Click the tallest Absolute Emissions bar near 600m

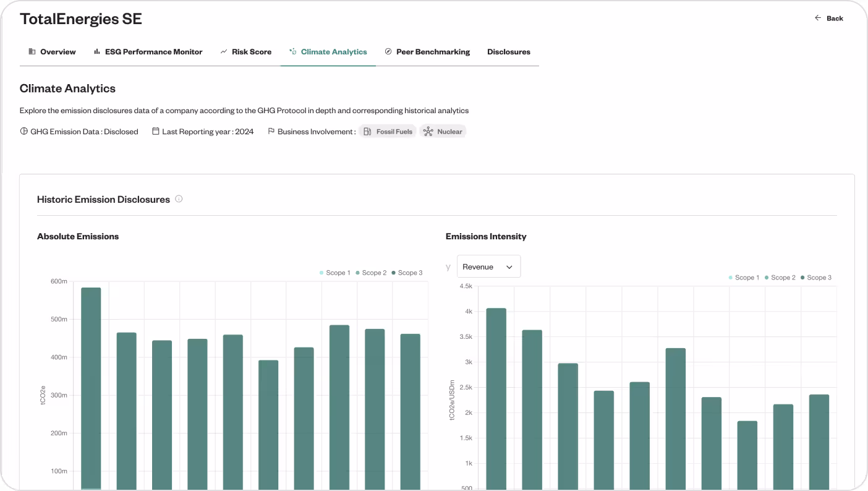(91, 388)
